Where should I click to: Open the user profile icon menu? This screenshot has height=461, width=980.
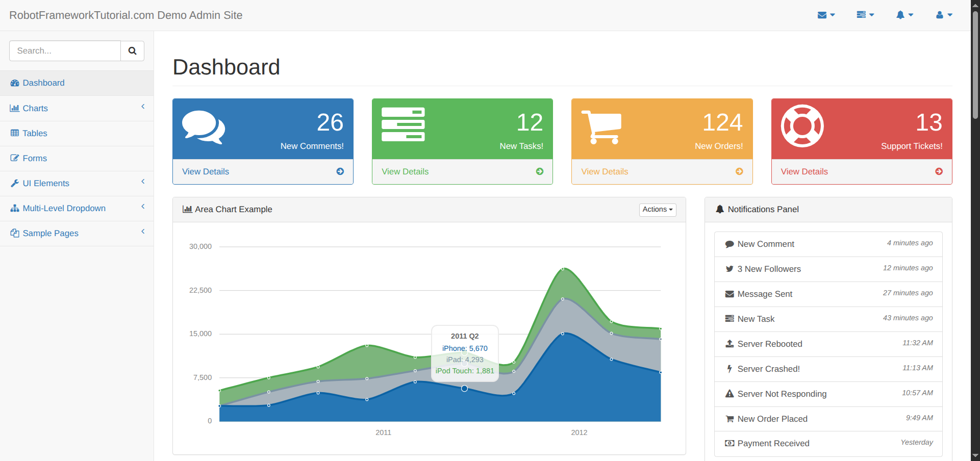(944, 15)
